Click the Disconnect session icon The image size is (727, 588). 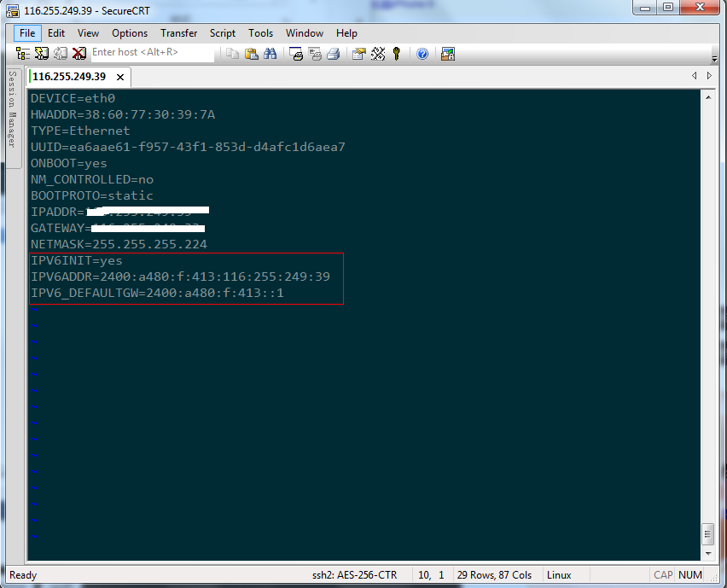pos(79,54)
